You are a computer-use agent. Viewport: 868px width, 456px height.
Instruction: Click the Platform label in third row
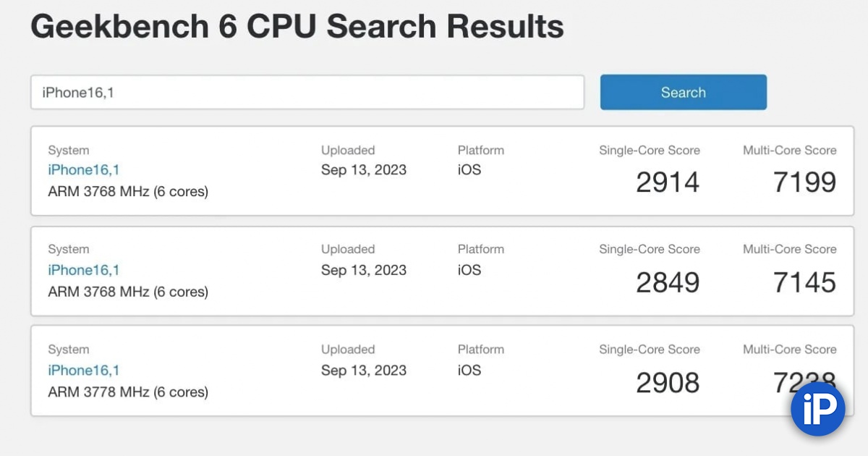tap(480, 349)
